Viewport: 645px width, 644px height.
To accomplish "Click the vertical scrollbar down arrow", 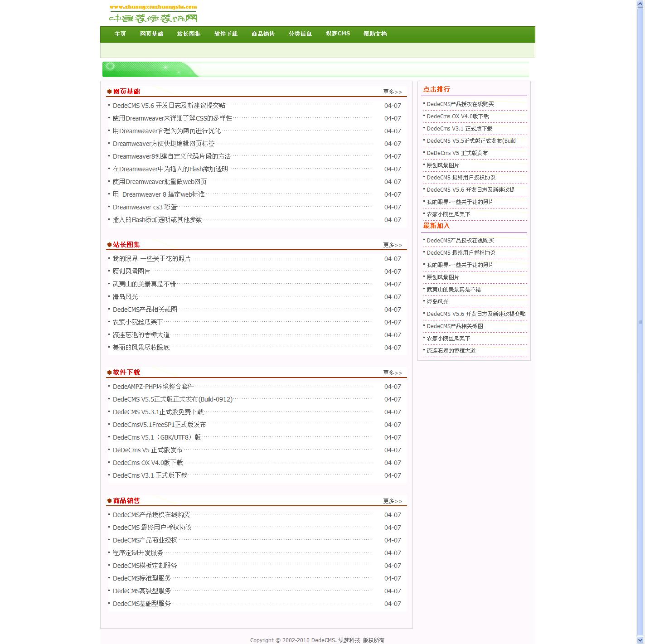I will coord(640,640).
